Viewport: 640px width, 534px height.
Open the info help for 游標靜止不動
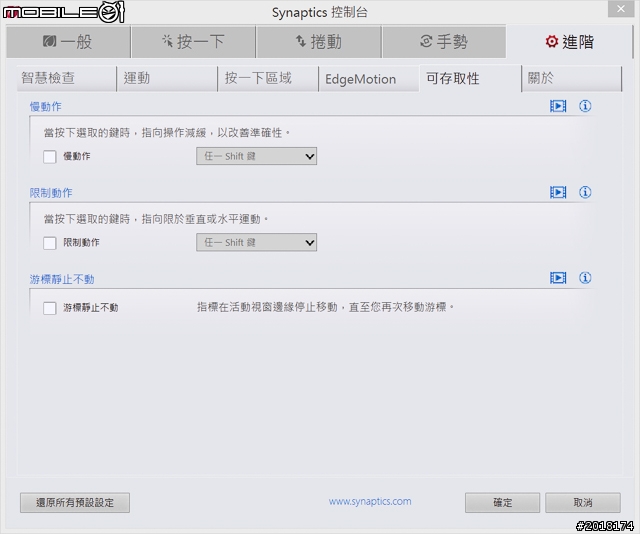[585, 278]
